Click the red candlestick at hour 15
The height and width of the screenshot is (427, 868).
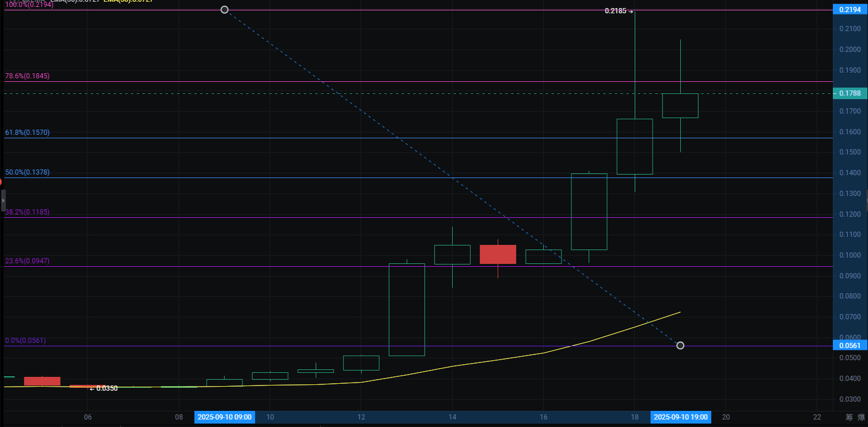point(498,254)
